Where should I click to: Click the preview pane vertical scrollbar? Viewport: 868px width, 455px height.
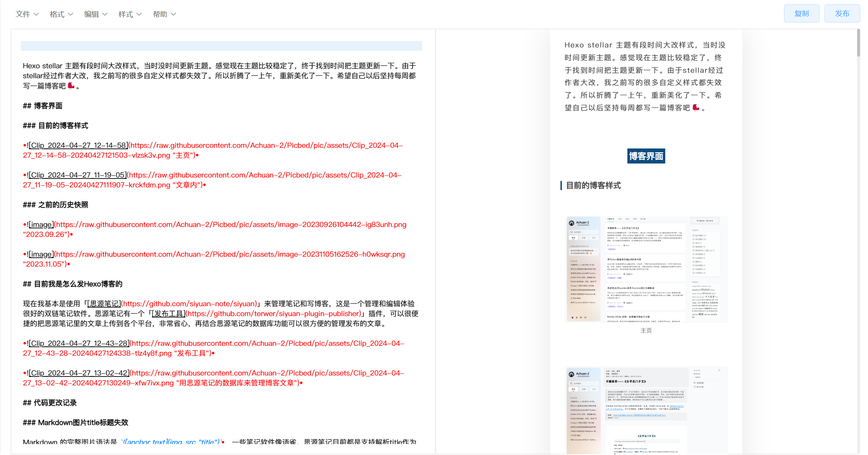[x=858, y=43]
